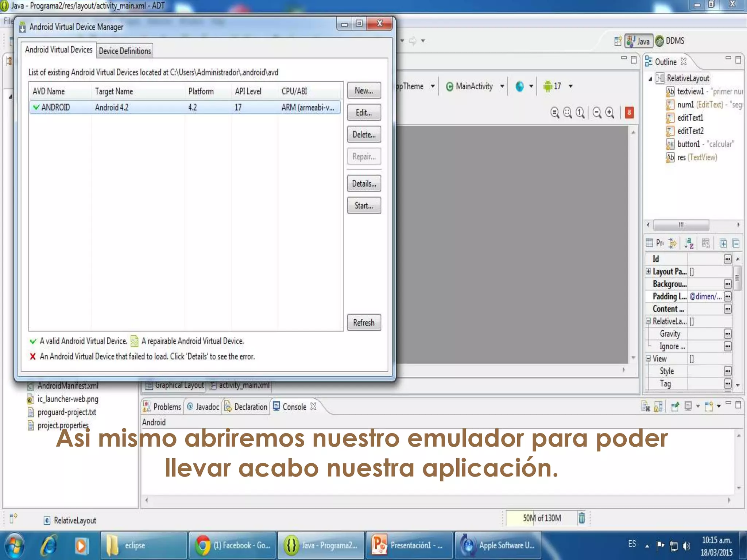Select the ANDROID row in the AVD list
The height and width of the screenshot is (560, 747).
(x=185, y=107)
